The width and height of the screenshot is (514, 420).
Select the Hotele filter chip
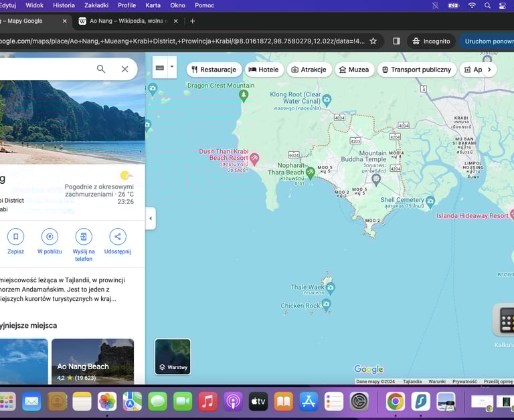tap(264, 70)
